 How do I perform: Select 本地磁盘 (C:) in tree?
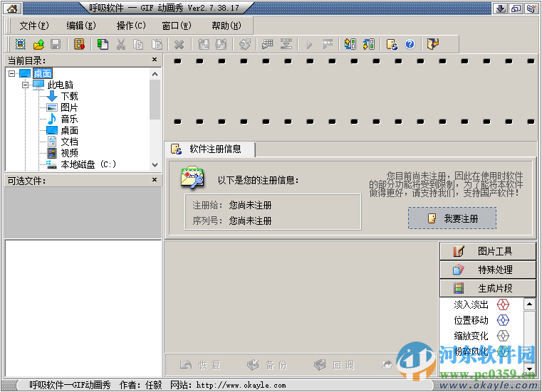click(88, 164)
